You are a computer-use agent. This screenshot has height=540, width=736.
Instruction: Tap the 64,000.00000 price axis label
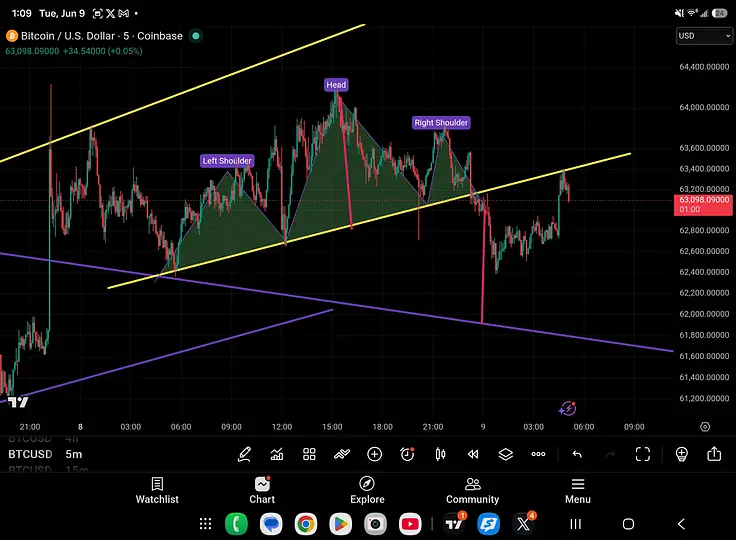(x=704, y=107)
